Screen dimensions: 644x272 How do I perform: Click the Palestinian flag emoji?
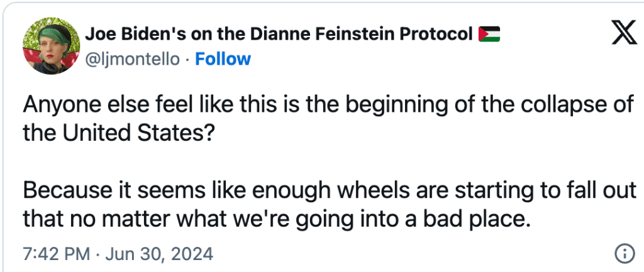[489, 34]
